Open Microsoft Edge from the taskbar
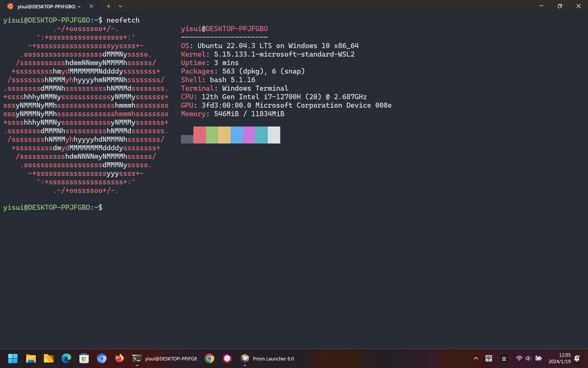The image size is (588, 368). click(x=66, y=358)
